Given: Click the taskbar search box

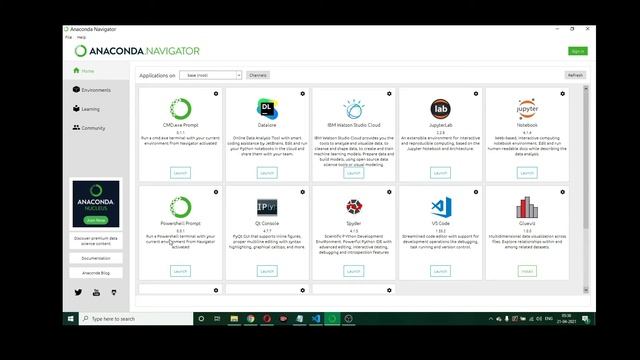Looking at the screenshot, I should (x=136, y=319).
